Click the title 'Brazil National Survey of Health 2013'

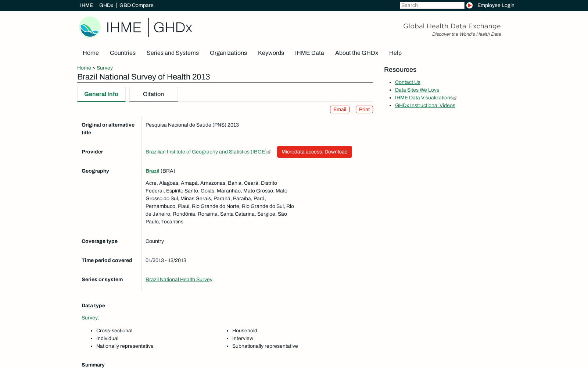[144, 77]
